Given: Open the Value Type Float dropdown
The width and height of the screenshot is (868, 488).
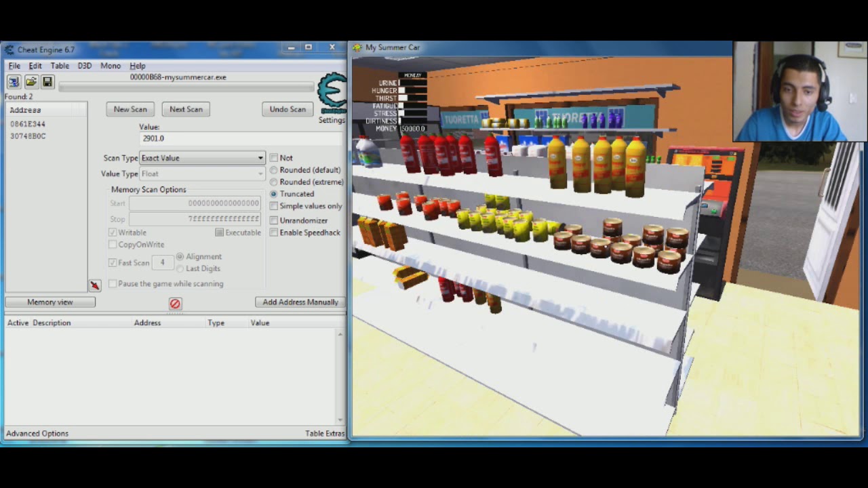Looking at the screenshot, I should click(202, 174).
